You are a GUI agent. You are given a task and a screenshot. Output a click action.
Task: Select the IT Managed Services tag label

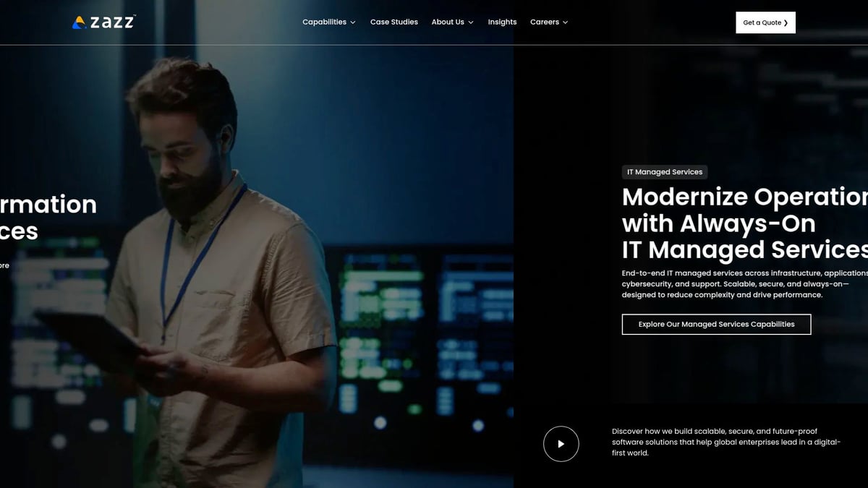665,172
